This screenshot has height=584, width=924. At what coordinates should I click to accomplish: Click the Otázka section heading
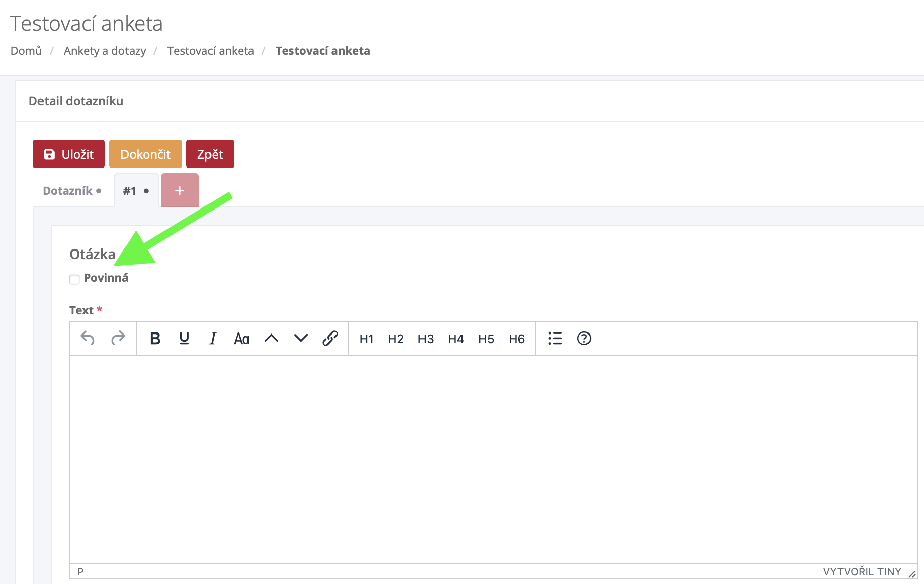tap(93, 254)
